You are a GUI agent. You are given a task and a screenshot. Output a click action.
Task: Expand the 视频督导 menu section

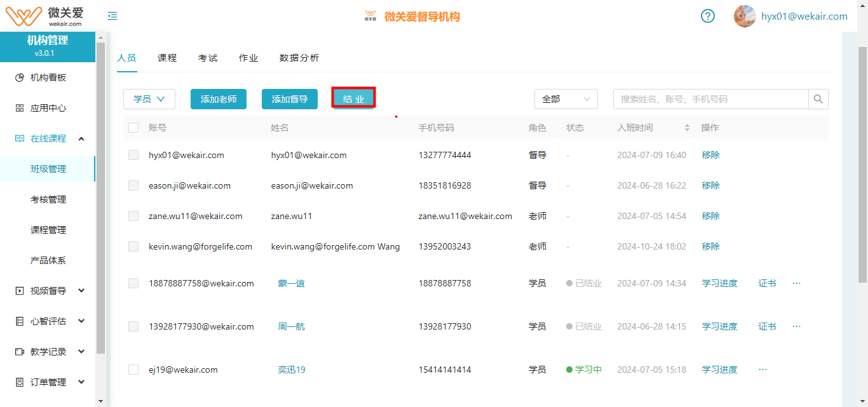81,291
